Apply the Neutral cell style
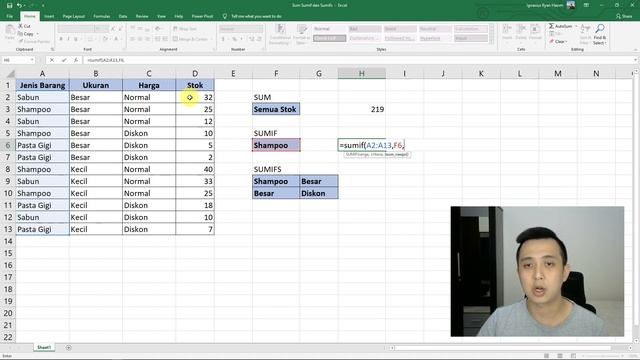640x360 pixels. [435, 29]
